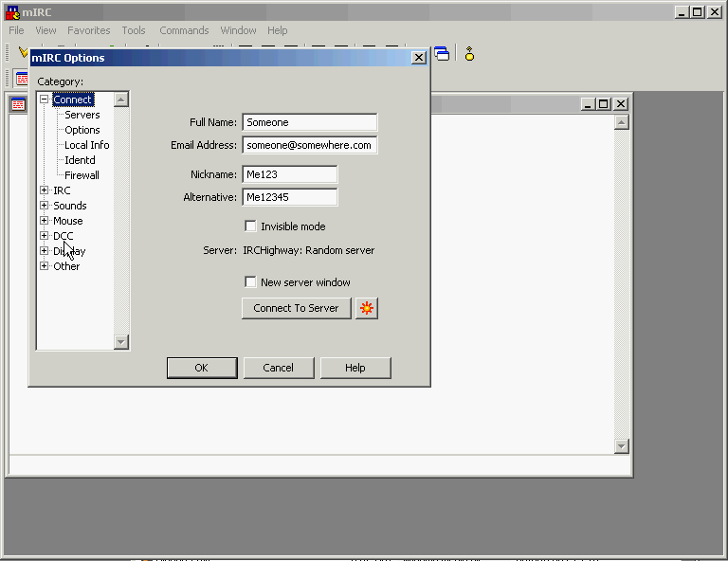Expand the DCC category plus box
The width and height of the screenshot is (728, 561).
click(45, 235)
